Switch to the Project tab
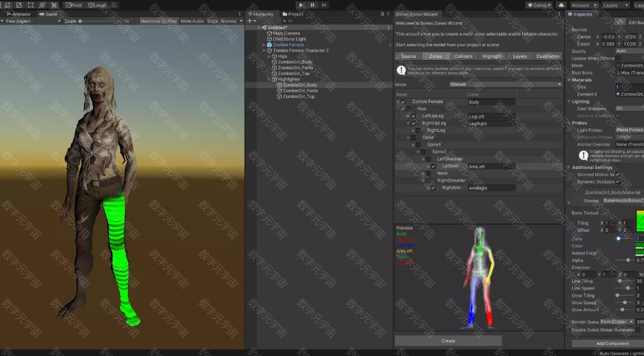The image size is (644, 356). [292, 14]
